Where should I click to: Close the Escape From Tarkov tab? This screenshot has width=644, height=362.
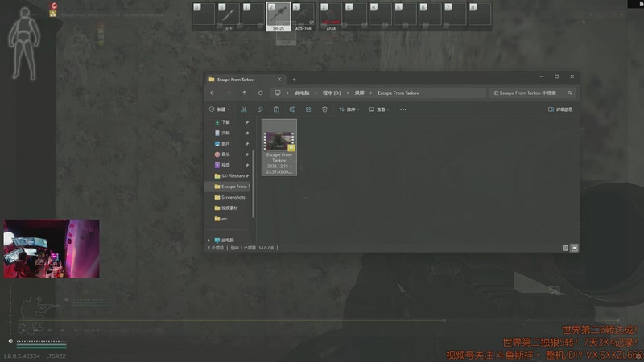pos(279,79)
